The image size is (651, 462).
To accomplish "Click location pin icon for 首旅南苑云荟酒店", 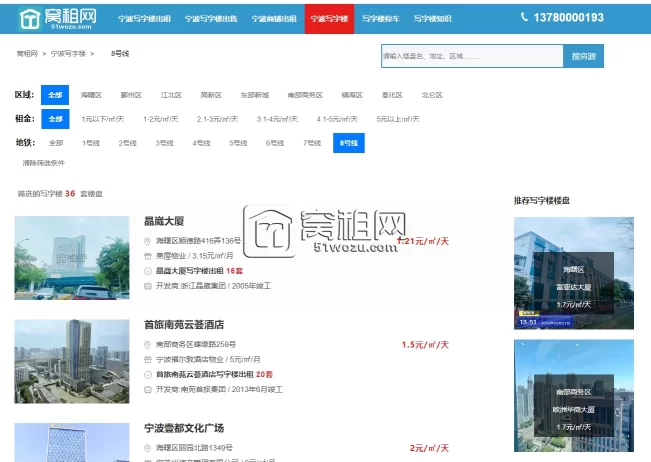I will 147,345.
